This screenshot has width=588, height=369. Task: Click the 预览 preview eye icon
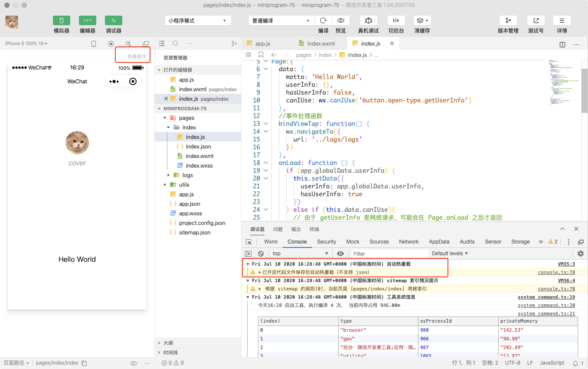(341, 20)
